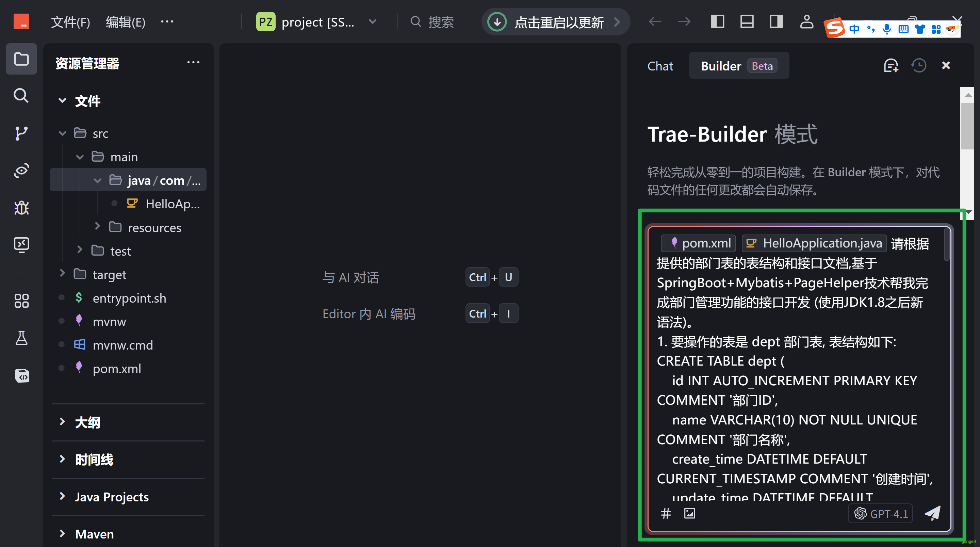Click 点击重启以更新 update button
This screenshot has width=980, height=547.
pyautogui.click(x=555, y=22)
